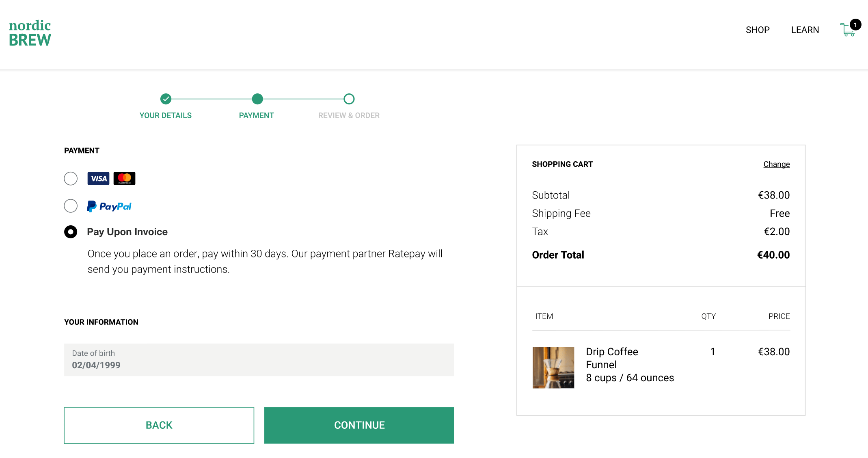This screenshot has height=458, width=868.
Task: Select the credit card radio button
Action: point(71,179)
